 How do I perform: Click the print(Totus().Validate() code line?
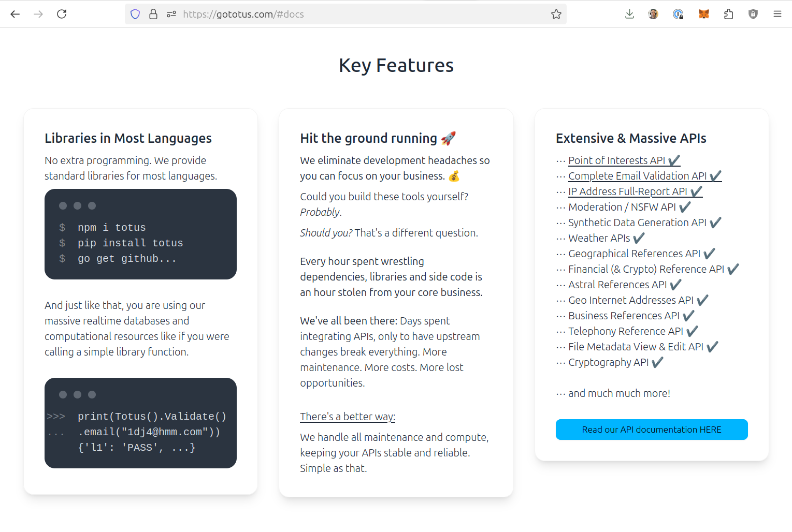click(x=152, y=417)
